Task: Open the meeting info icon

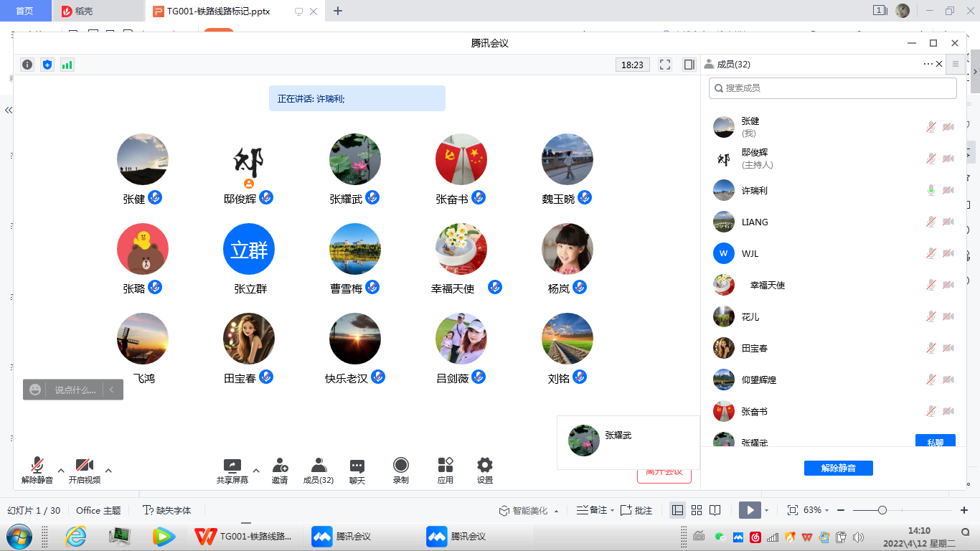Action: pyautogui.click(x=27, y=65)
